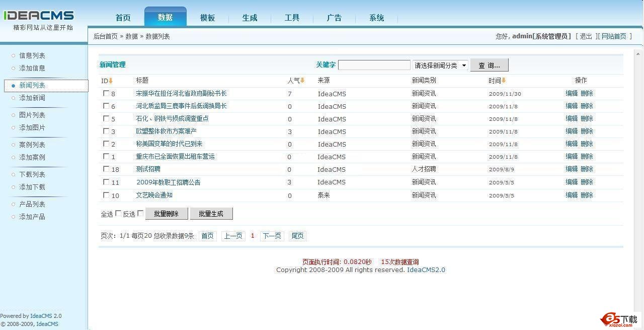Viewport: 644px width, 330px height.
Task: Open the 请选择新闻分类 dropdown
Action: coord(440,65)
